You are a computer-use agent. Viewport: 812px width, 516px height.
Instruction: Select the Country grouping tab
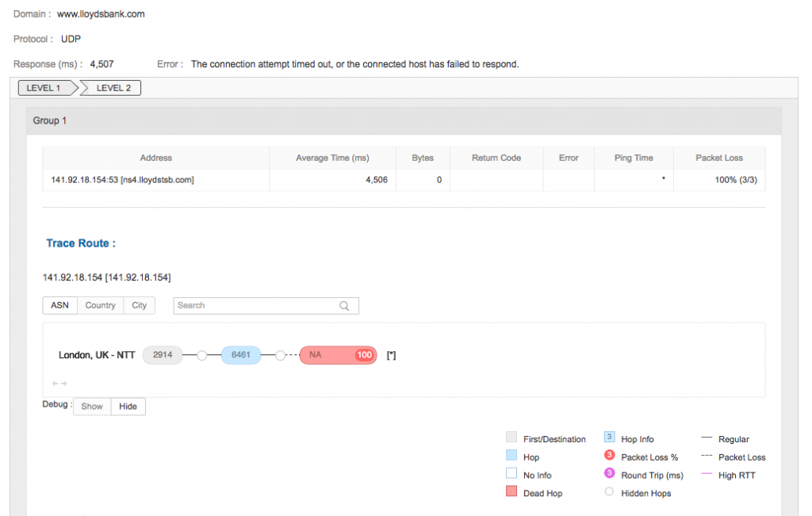point(101,305)
